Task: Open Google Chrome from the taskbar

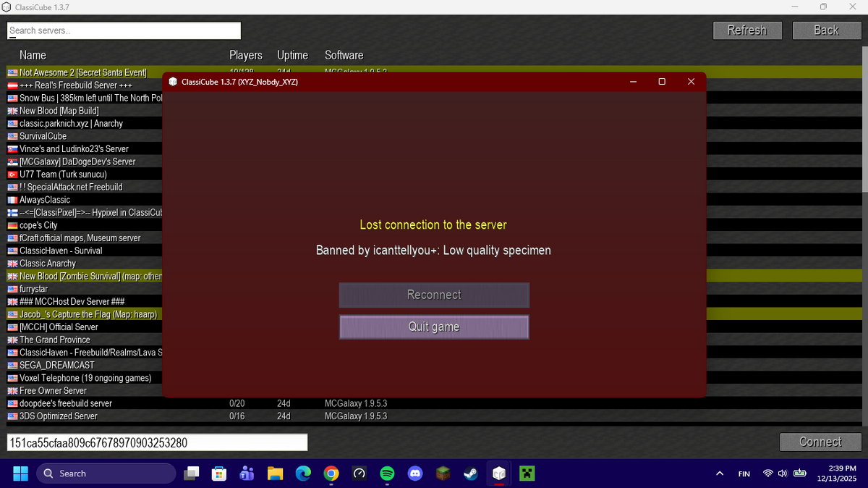Action: click(x=331, y=474)
